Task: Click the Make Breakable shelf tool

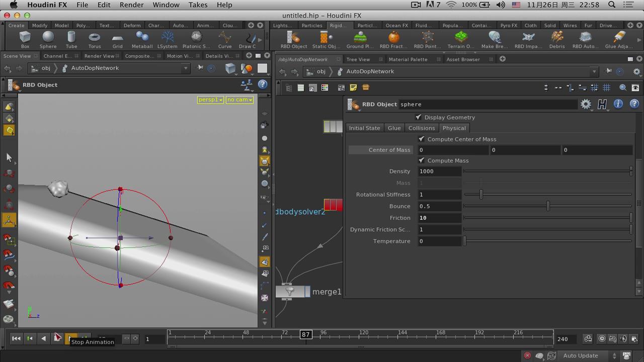Action: (495, 40)
